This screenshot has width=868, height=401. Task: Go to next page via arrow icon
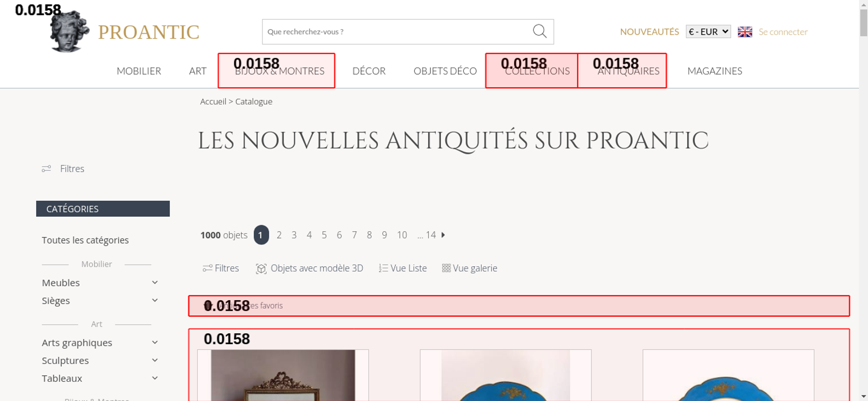pos(443,235)
